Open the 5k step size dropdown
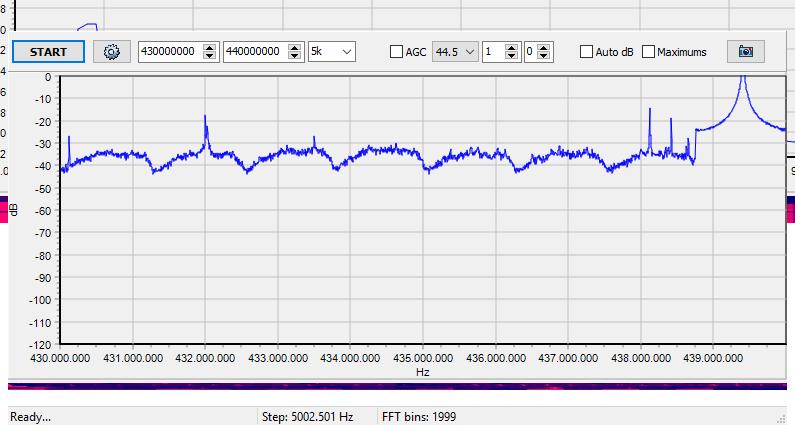This screenshot has height=433, width=795. (x=331, y=52)
